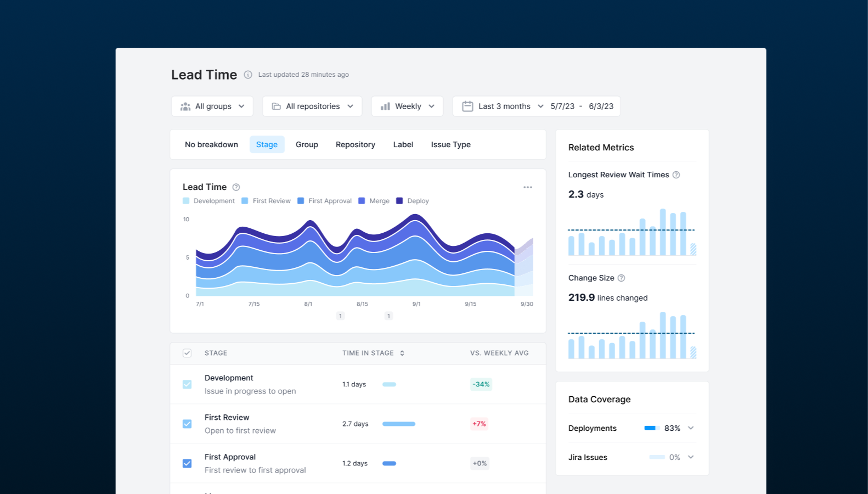Image resolution: width=868 pixels, height=494 pixels.
Task: Toggle the select-all checkbox in Stage header
Action: (x=187, y=353)
